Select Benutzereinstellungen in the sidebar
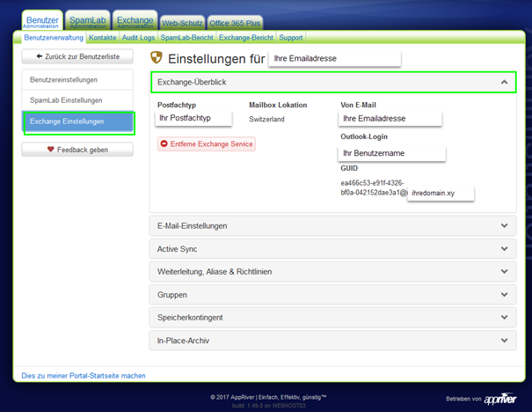 coord(77,80)
